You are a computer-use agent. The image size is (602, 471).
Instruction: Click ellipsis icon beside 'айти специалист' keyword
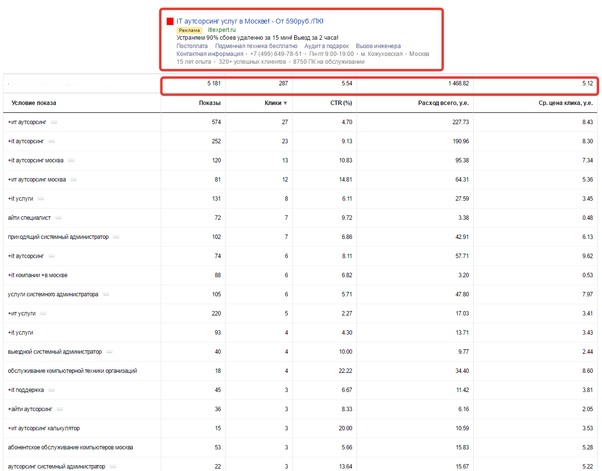click(x=58, y=218)
